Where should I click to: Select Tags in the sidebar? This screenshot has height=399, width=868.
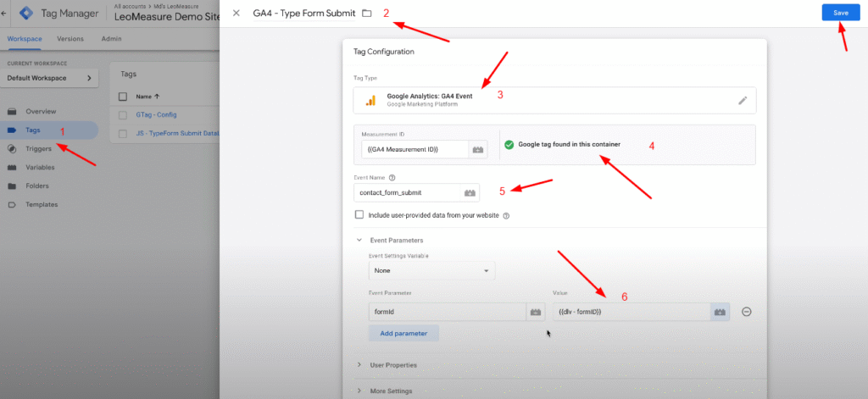point(33,130)
